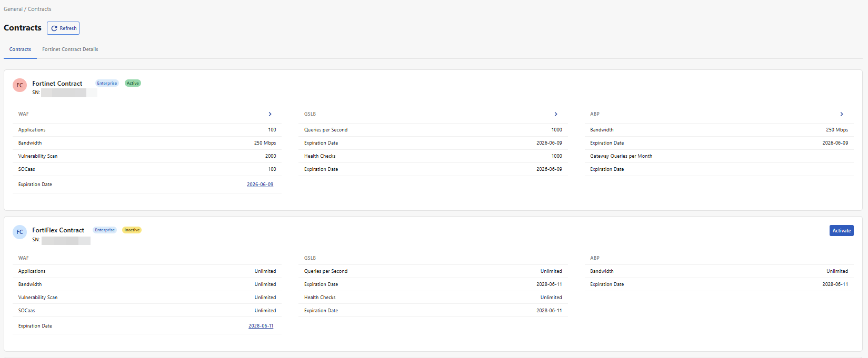This screenshot has height=358, width=868.
Task: Activate the FortiFlex Contract
Action: click(841, 231)
